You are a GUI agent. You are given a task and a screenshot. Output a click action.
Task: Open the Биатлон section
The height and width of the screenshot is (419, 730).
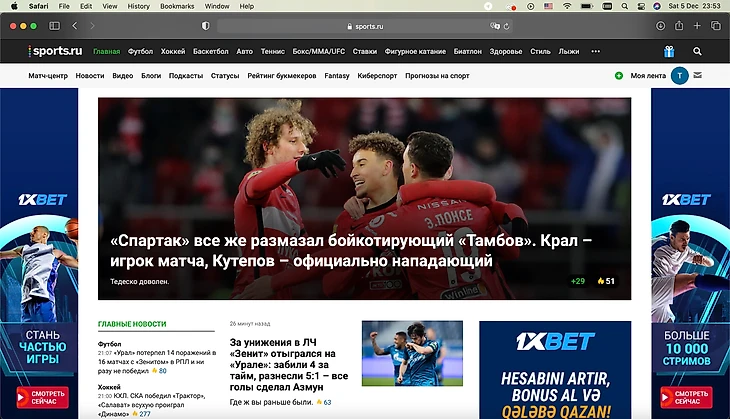tap(467, 51)
